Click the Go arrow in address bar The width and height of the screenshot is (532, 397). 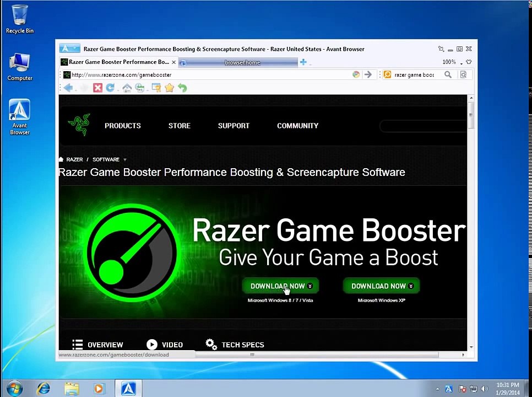coord(368,75)
